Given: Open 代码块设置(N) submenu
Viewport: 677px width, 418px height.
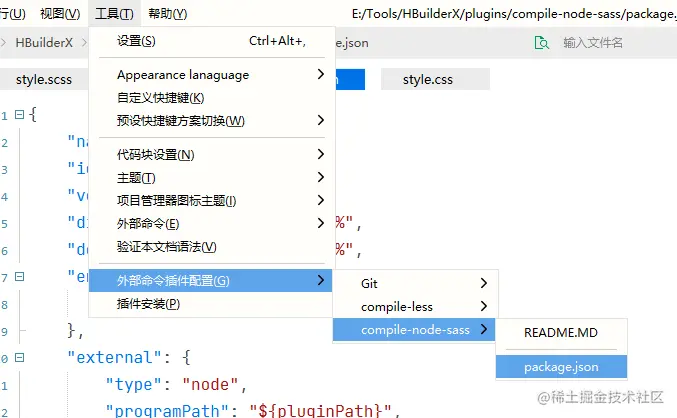Looking at the screenshot, I should [212, 155].
